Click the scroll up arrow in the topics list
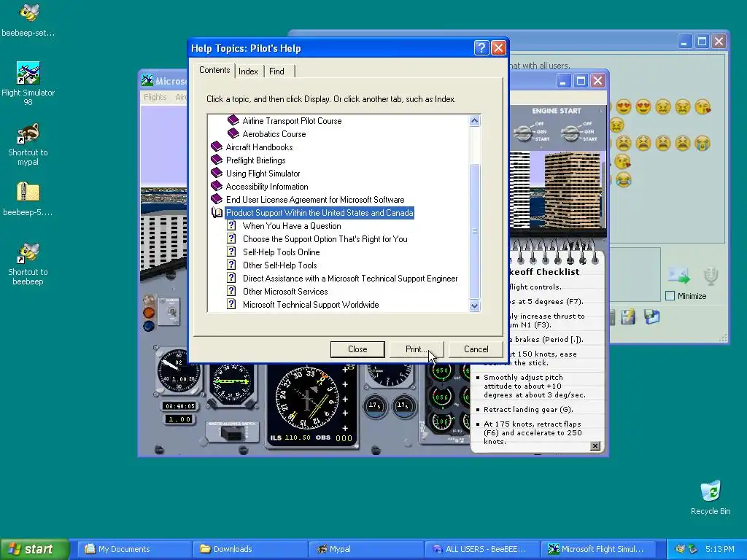This screenshot has height=560, width=747. [474, 121]
